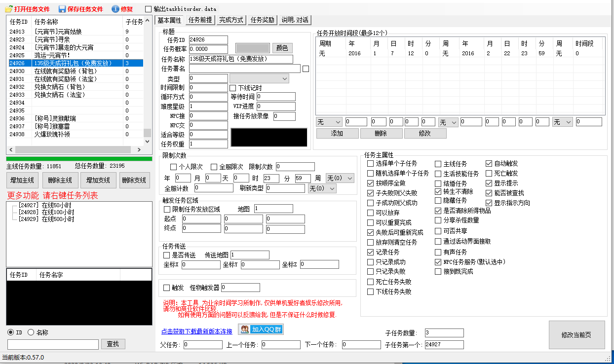Switch to the 任务前提 tab
The height and width of the screenshot is (364, 614).
tap(200, 20)
